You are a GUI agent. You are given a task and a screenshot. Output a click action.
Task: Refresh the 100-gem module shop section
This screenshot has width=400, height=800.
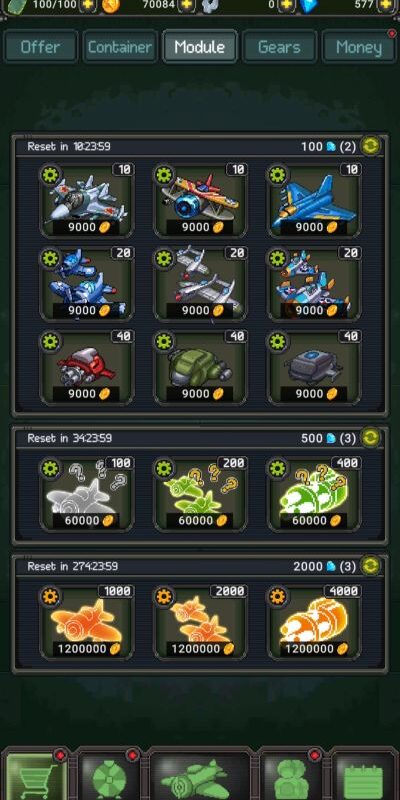(x=370, y=146)
